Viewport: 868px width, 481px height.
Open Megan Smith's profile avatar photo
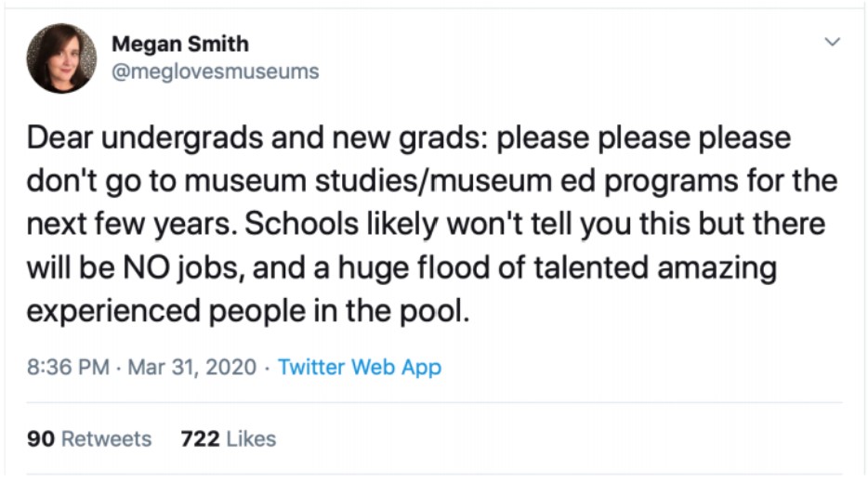[61, 58]
